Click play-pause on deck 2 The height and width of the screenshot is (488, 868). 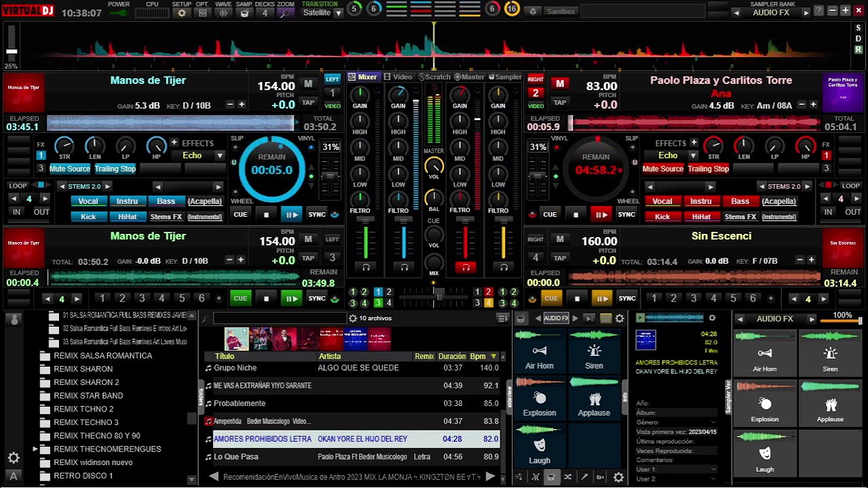coord(601,215)
